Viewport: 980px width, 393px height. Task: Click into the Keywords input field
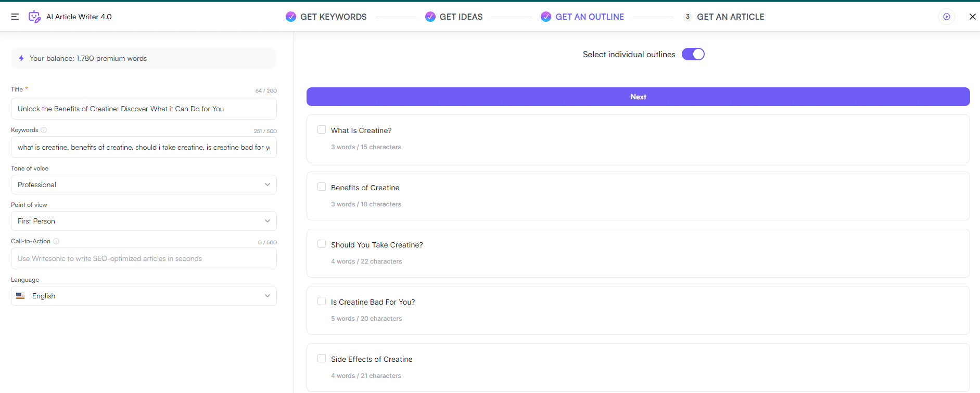point(144,147)
